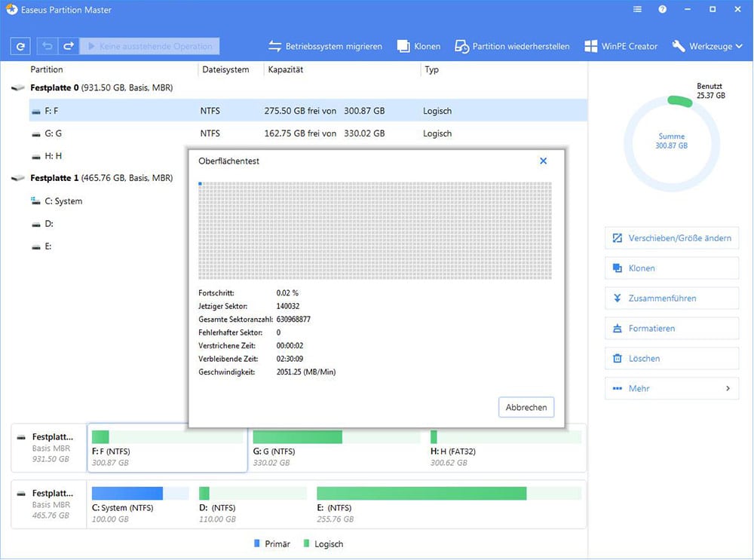Launch WinPE Creator
754x560 pixels.
tap(621, 46)
